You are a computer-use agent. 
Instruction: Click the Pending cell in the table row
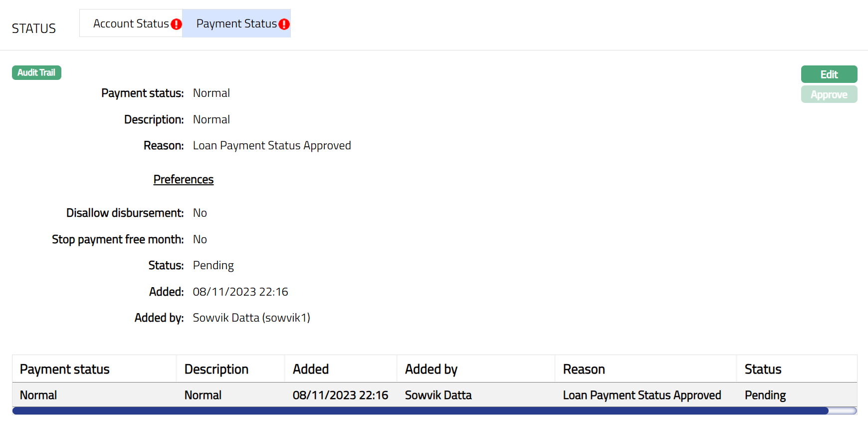point(765,395)
